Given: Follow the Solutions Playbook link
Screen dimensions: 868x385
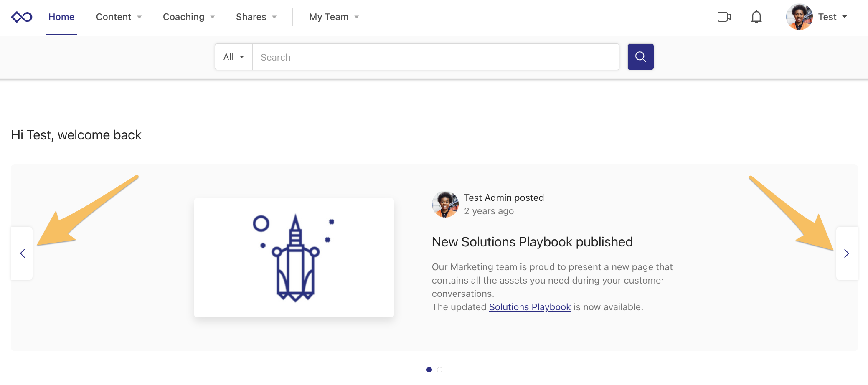Looking at the screenshot, I should (x=530, y=307).
